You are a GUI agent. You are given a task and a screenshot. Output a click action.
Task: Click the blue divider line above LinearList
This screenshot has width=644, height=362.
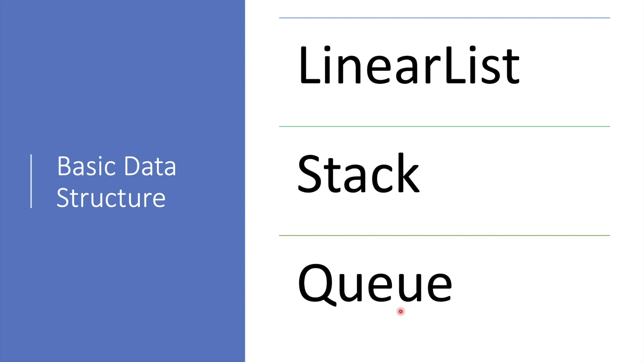click(x=444, y=18)
